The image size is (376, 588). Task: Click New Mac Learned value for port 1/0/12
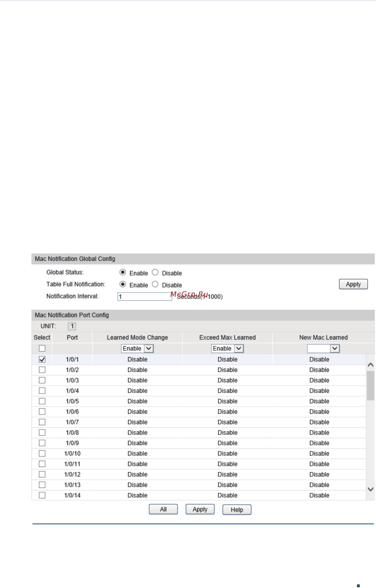click(x=319, y=475)
